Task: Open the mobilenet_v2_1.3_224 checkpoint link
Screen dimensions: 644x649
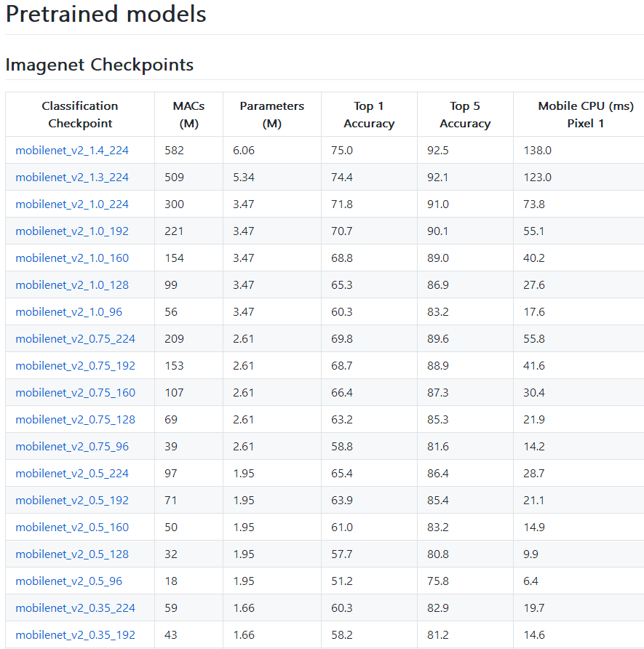Action: click(71, 177)
